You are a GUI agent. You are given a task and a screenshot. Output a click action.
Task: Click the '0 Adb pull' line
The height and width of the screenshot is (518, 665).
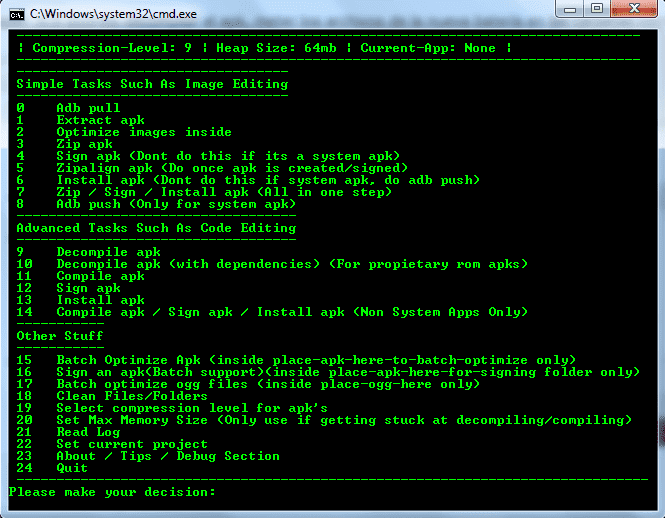[x=68, y=108]
